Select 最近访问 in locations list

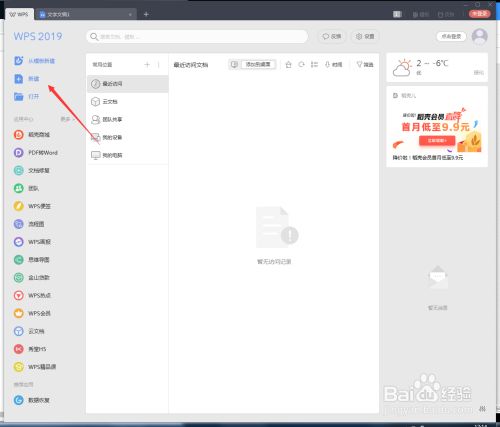tap(127, 84)
